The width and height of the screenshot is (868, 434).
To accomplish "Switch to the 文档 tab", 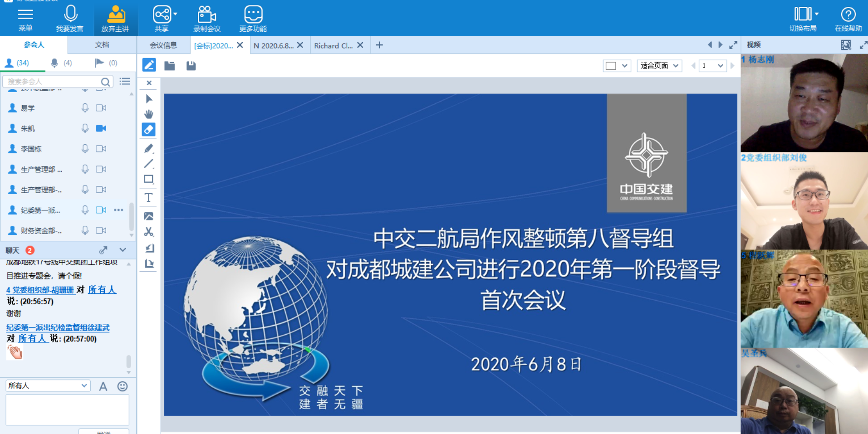I will point(102,45).
